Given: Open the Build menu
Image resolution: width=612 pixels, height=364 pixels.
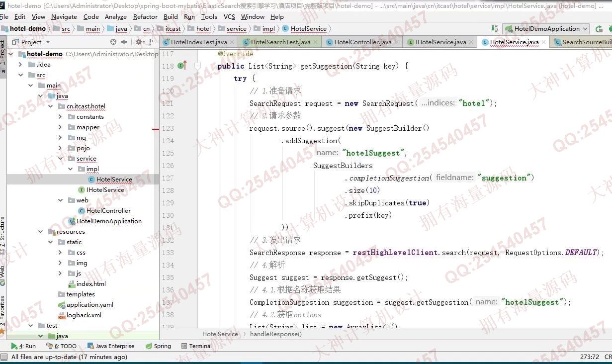Looking at the screenshot, I should point(171,16).
